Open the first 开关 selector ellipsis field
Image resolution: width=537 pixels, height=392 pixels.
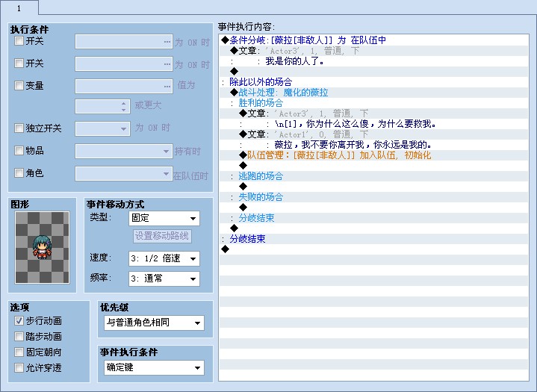124,42
